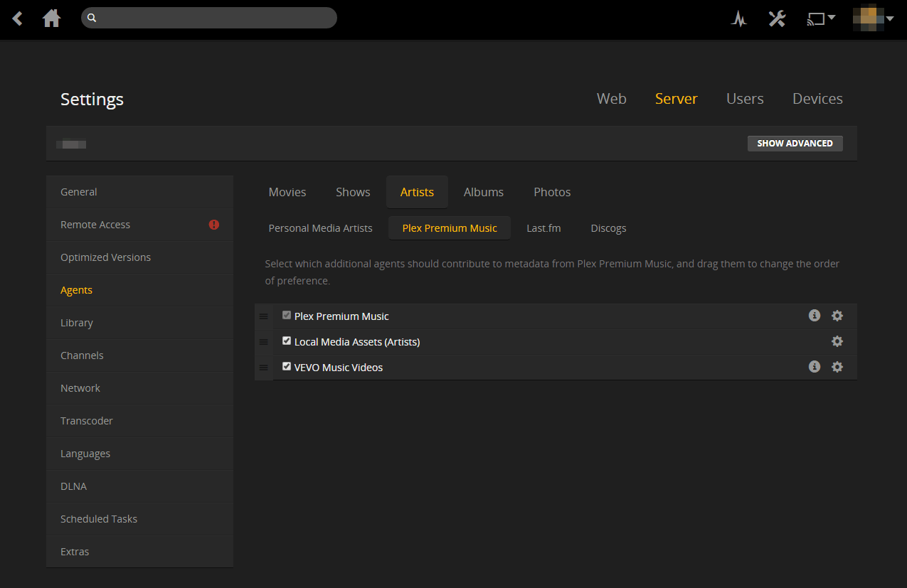Uncheck VEVO Music Videos checkbox
The width and height of the screenshot is (907, 588).
287,366
